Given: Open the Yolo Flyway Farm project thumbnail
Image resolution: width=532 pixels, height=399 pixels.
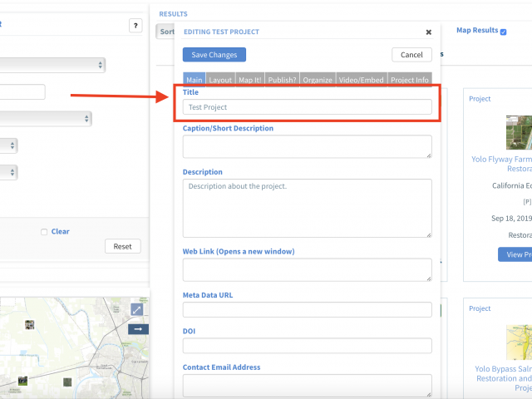Looking at the screenshot, I should pos(519,132).
